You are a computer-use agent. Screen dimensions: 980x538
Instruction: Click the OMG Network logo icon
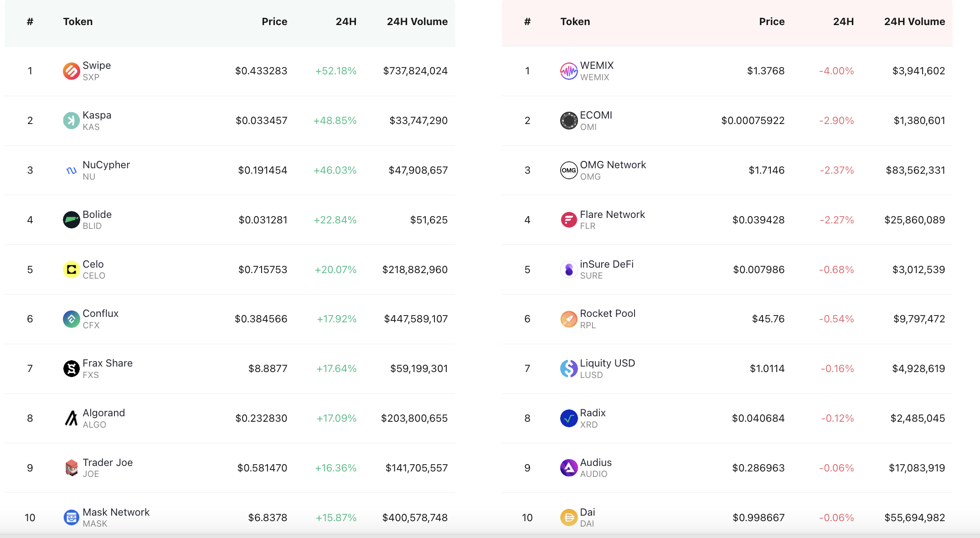pos(568,170)
